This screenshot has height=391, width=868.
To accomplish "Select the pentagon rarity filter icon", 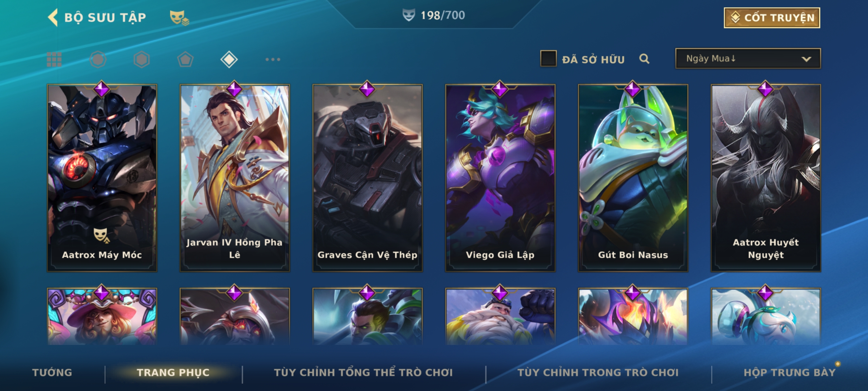I will [185, 59].
